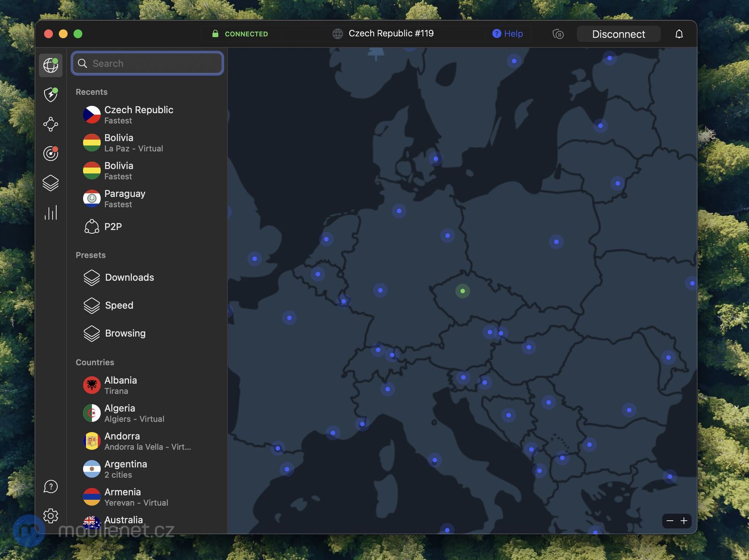Screen dimensions: 749x560
Task: Open the Dark Web Monitor panel
Action: [x=51, y=153]
